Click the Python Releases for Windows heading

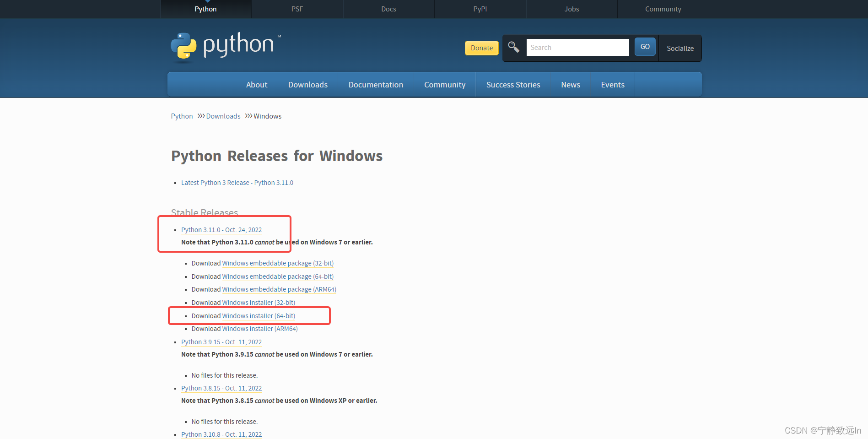[x=277, y=156]
